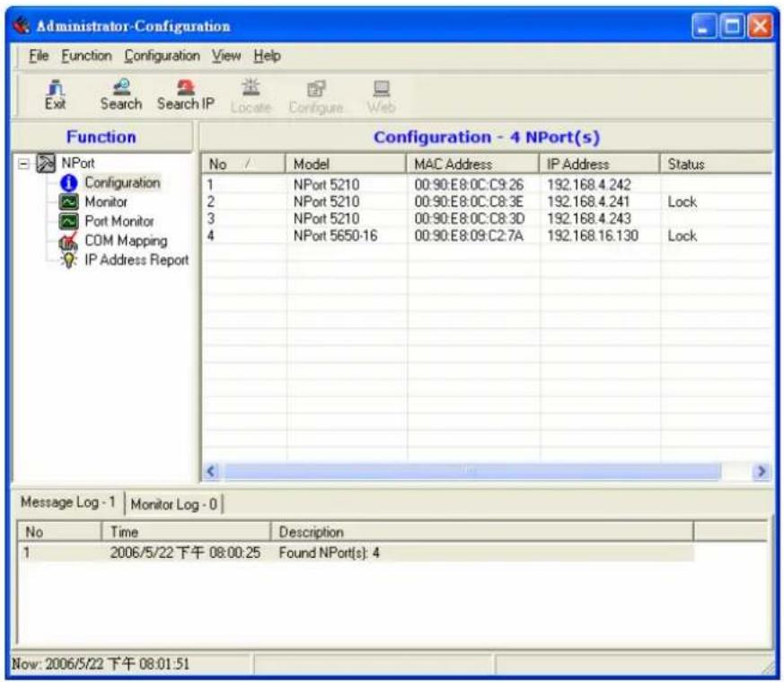This screenshot has height=682, width=784.
Task: Click the log Description column header
Action: (x=482, y=531)
